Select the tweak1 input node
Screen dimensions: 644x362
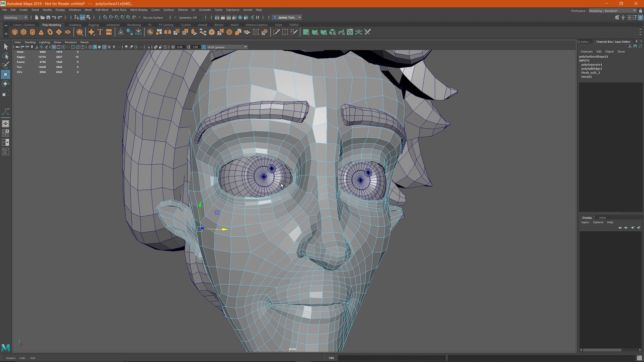(x=587, y=77)
